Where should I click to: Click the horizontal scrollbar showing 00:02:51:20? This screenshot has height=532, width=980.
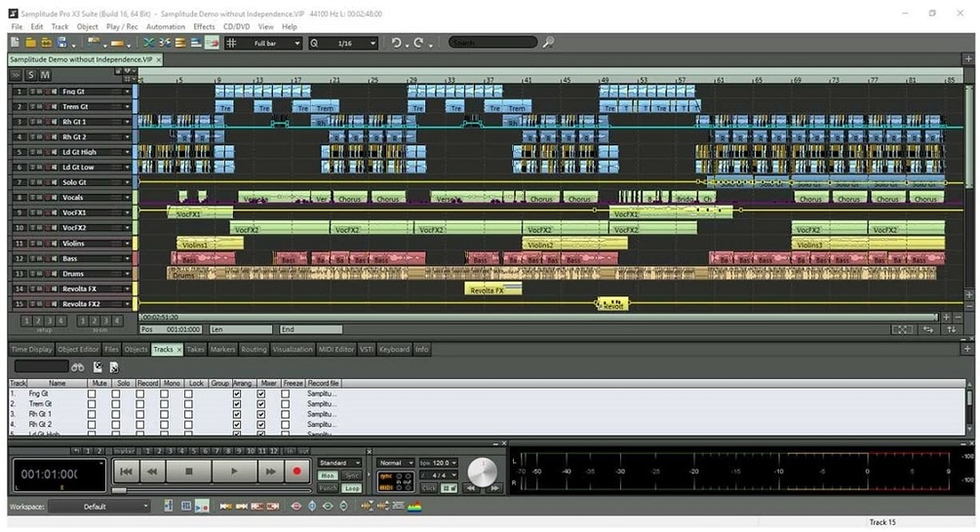click(x=538, y=318)
